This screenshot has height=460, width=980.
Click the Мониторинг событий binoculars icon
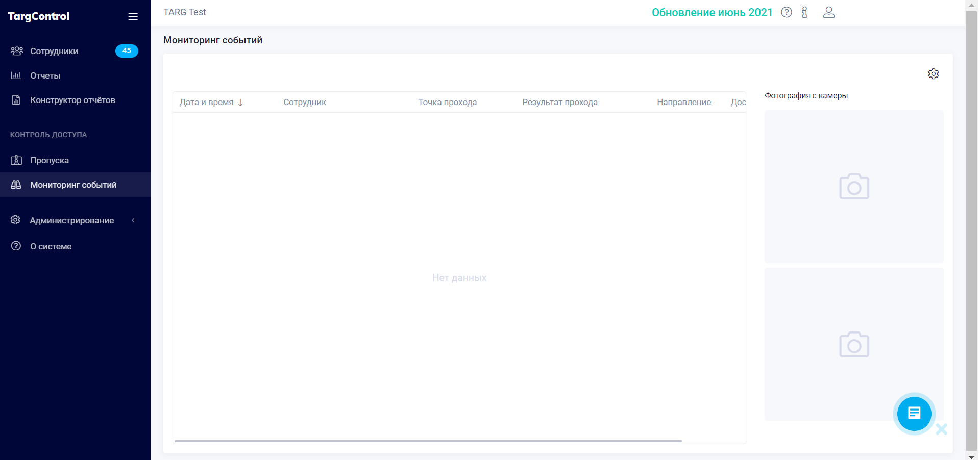pyautogui.click(x=16, y=185)
